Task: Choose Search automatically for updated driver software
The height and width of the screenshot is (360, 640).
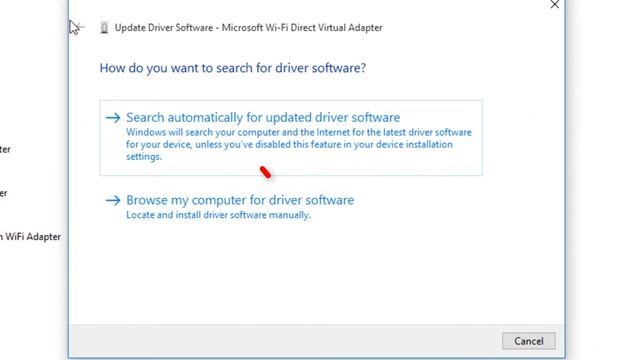Action: point(291,138)
